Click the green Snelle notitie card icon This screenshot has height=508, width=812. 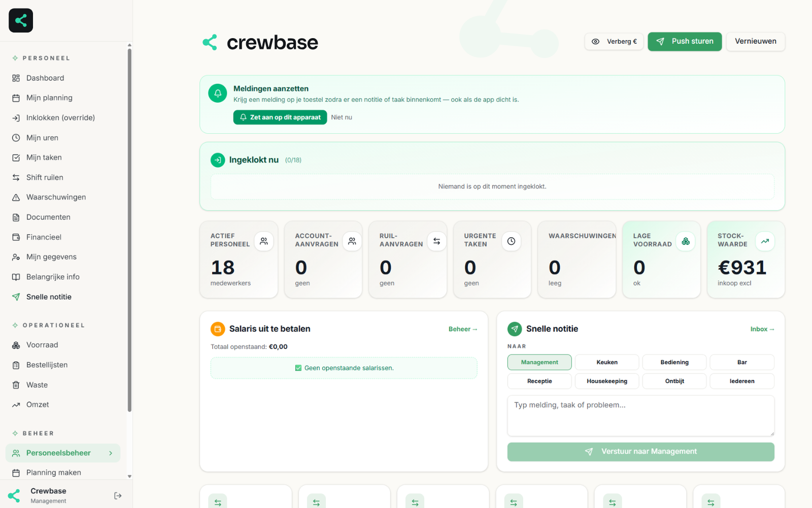click(515, 329)
